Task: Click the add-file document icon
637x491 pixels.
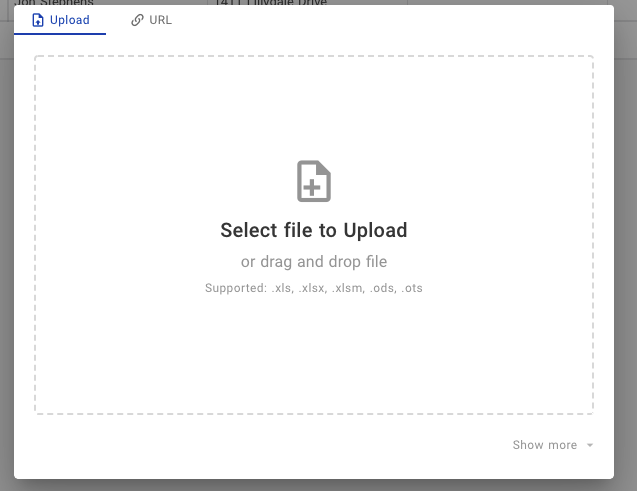Action: (314, 181)
